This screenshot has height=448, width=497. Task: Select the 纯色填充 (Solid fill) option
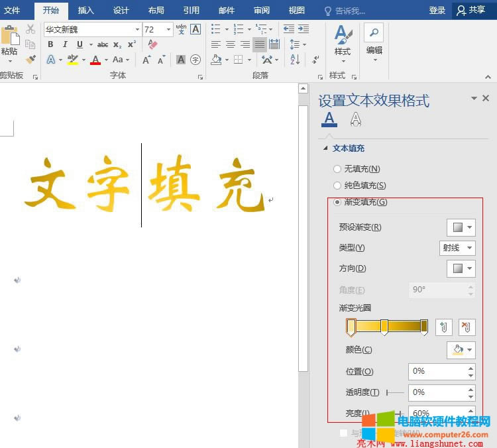pyautogui.click(x=337, y=186)
